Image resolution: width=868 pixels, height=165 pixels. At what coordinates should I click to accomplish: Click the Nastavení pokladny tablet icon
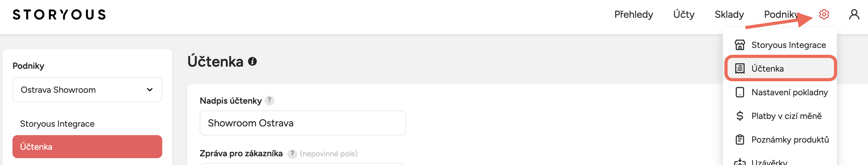click(740, 92)
